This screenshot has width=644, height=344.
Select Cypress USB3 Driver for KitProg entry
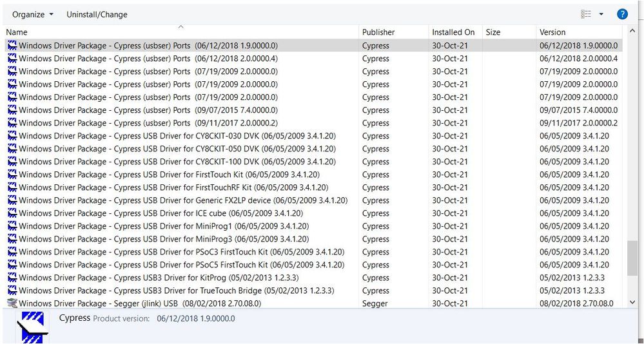[x=313, y=278]
